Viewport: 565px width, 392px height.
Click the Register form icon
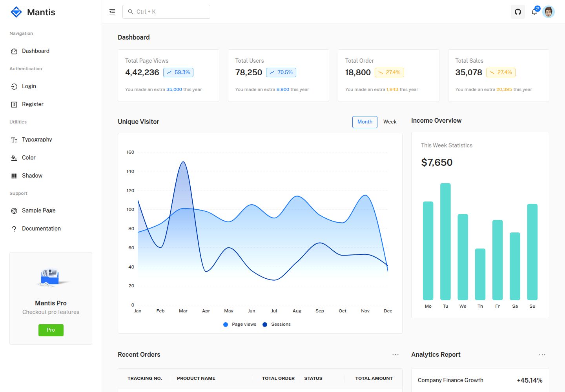14,105
